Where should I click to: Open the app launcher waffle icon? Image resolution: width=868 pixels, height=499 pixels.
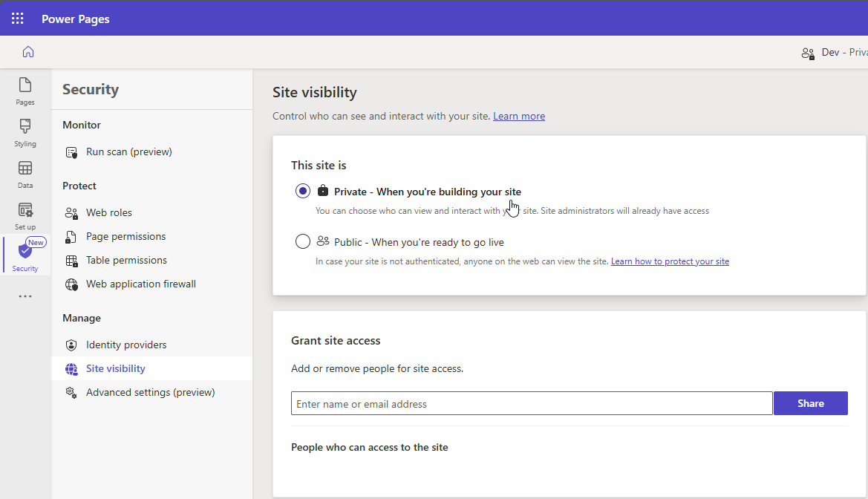(18, 19)
